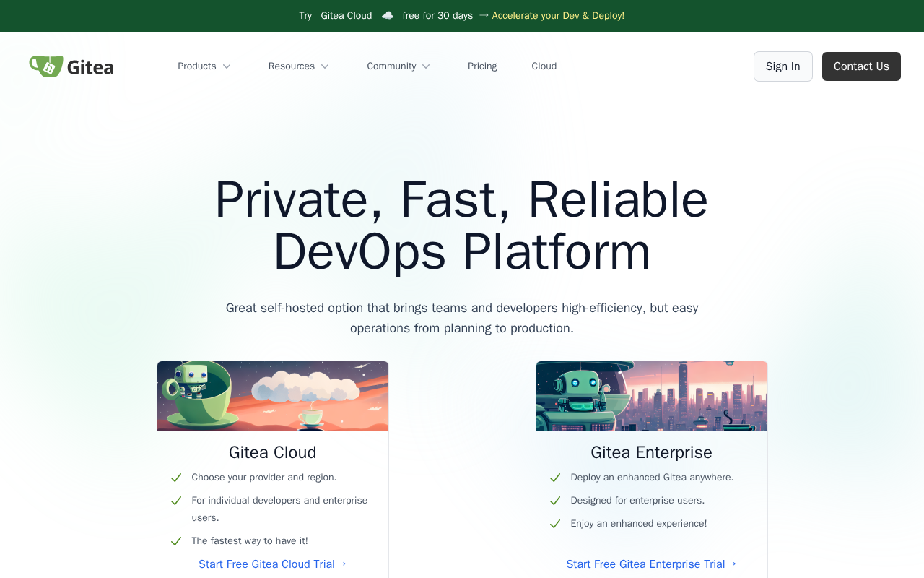The height and width of the screenshot is (578, 924).
Task: Go to the Pricing page
Action: [x=482, y=66]
